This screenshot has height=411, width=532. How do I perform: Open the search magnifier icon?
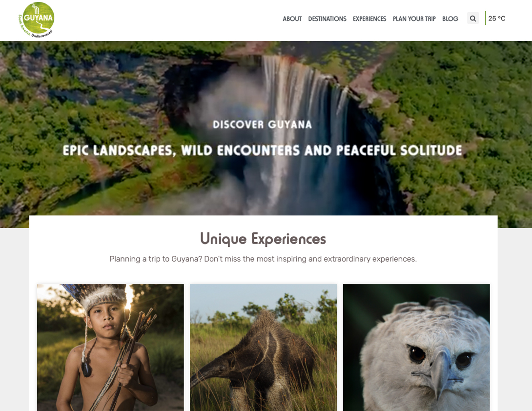(x=472, y=19)
